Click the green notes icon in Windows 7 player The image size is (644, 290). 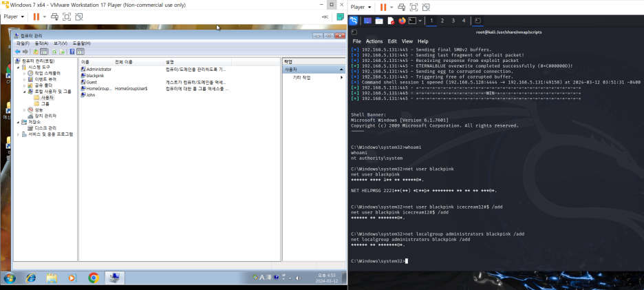coord(340,17)
